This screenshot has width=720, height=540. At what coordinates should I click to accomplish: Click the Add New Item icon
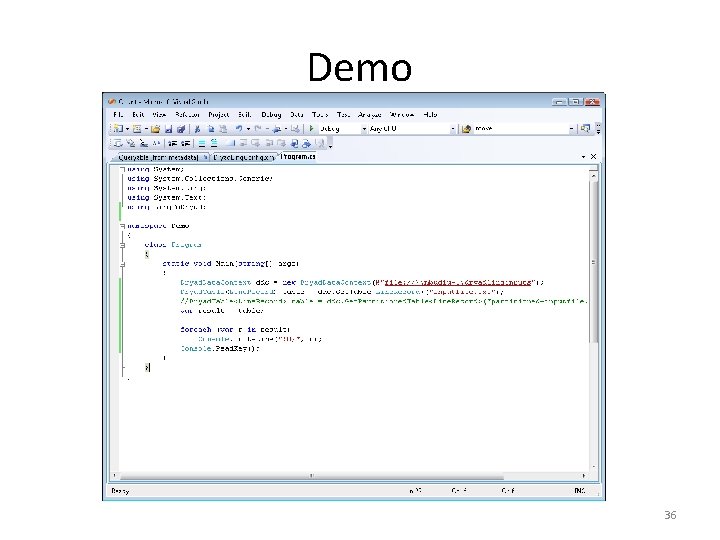(x=137, y=129)
